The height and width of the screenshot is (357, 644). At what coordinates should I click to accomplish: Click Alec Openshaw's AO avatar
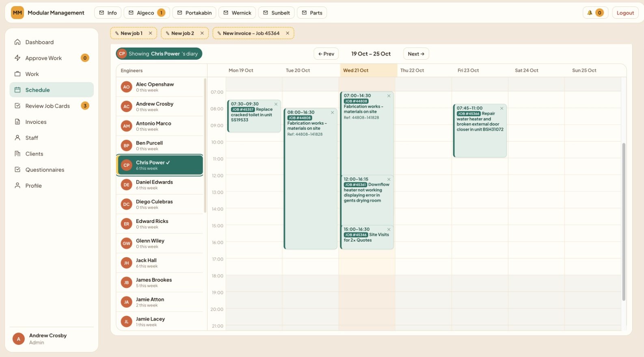[126, 87]
